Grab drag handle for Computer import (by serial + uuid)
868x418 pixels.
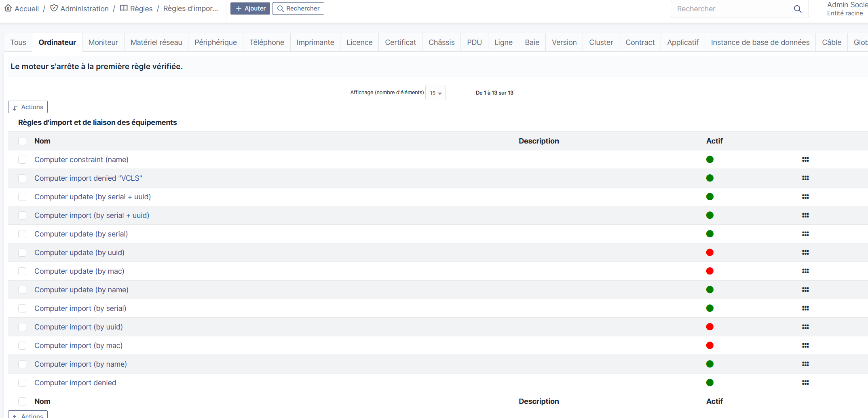pyautogui.click(x=805, y=215)
